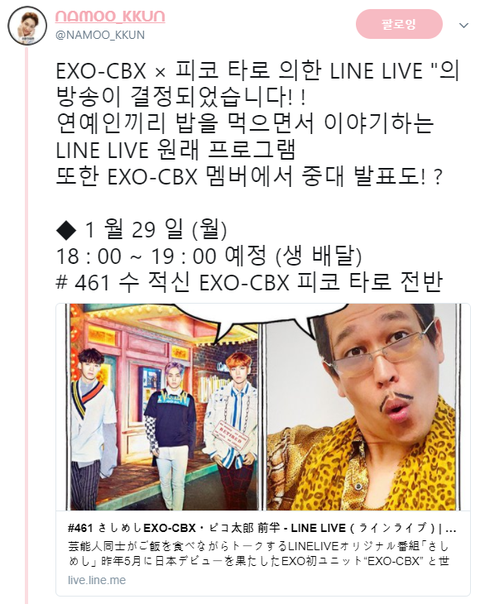Click the ◆ 1 월 29 일 date line
This screenshot has height=604, width=480.
tap(142, 229)
